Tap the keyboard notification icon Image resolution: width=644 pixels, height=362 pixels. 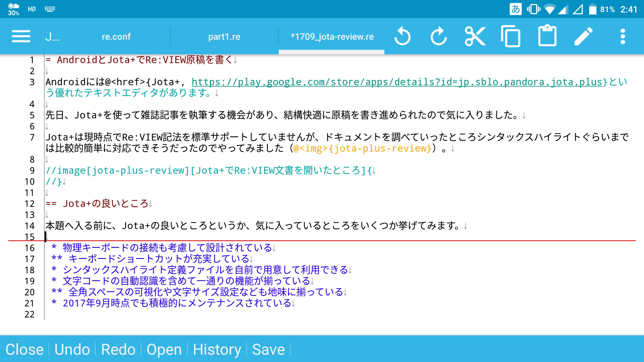50,9
